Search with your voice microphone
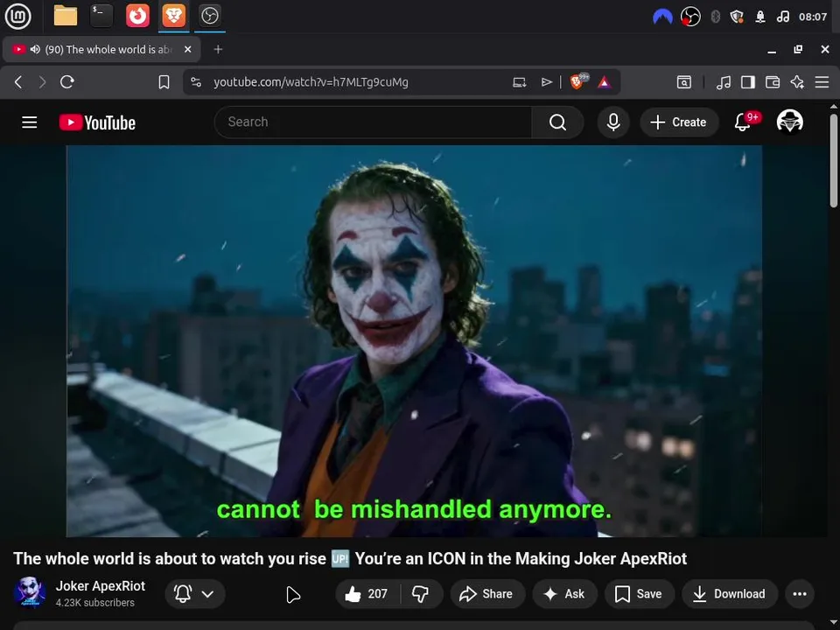 (x=613, y=122)
